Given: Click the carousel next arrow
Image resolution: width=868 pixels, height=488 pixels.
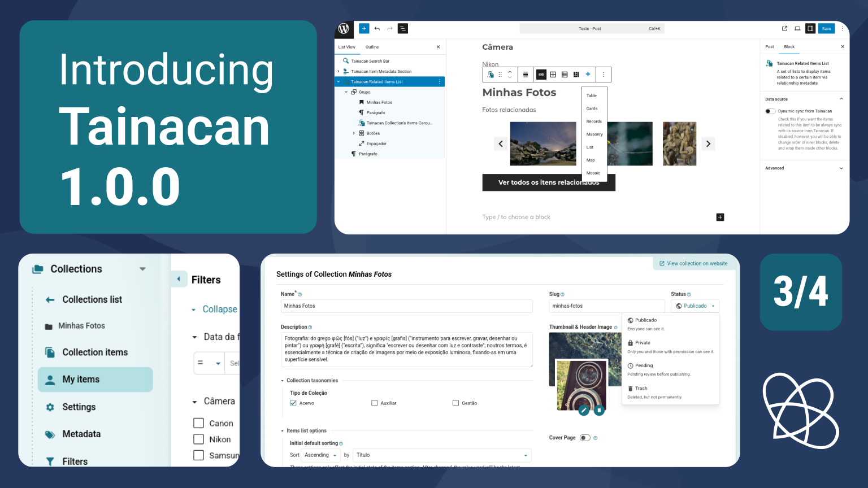Looking at the screenshot, I should [x=708, y=144].
